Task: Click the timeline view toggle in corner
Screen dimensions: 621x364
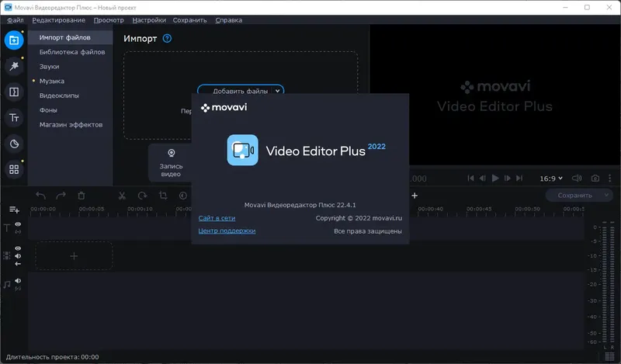Action: 609,357
